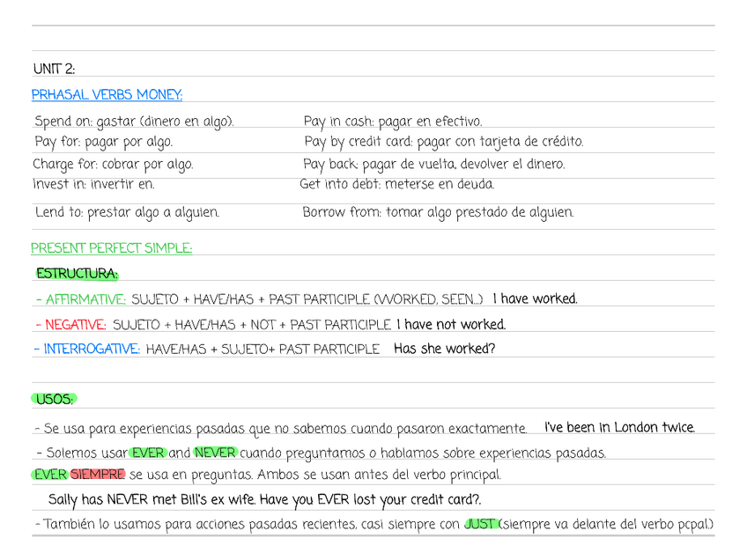Click the UNIT 2 title text

[x=54, y=69]
